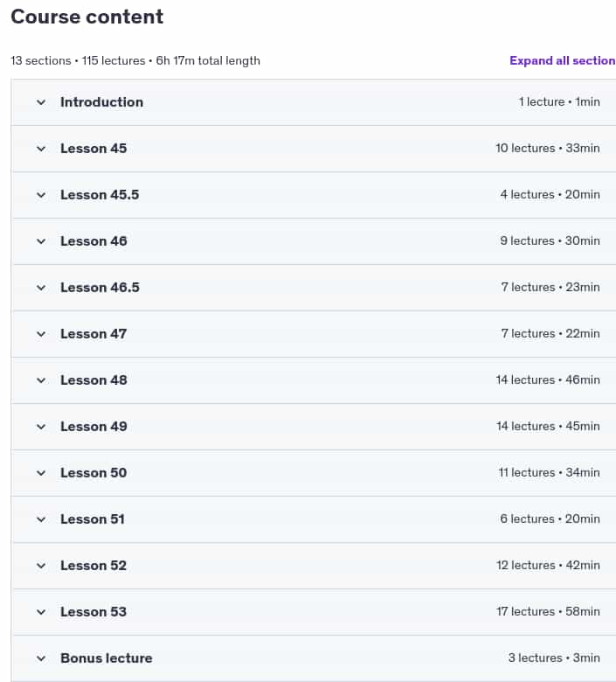Click the '9 lectures • 30min' text
Image resolution: width=616 pixels, height=682 pixels.
coord(550,241)
